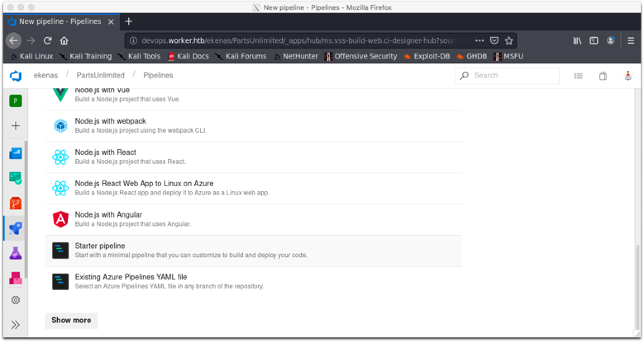Image resolution: width=644 pixels, height=342 pixels.
Task: Click the PartsUnlimited breadcrumb link
Action: click(101, 75)
